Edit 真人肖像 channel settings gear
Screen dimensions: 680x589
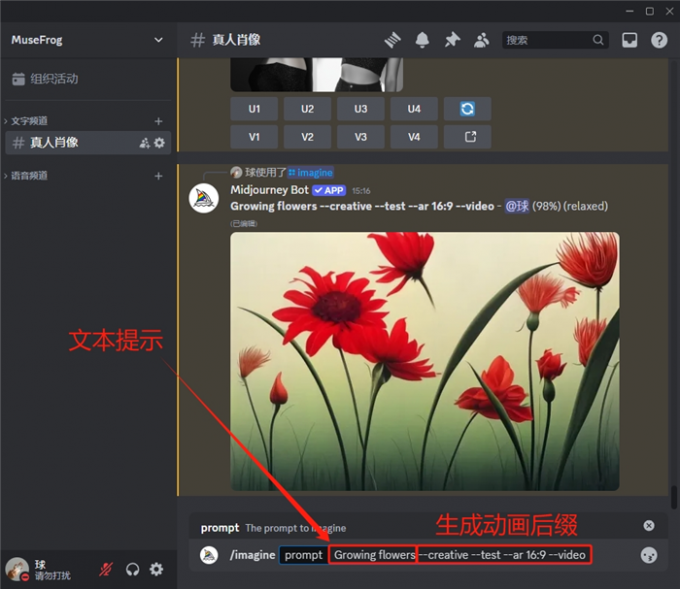pyautogui.click(x=159, y=142)
